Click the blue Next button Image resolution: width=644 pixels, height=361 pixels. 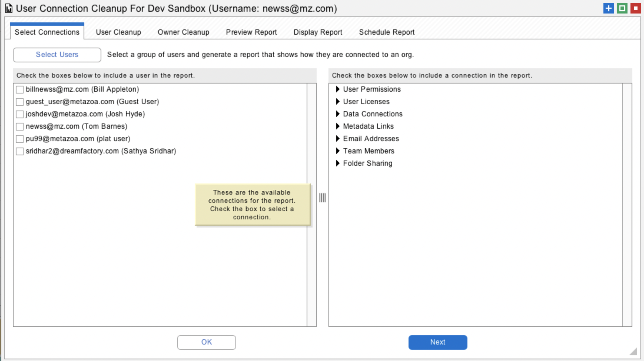(x=437, y=342)
